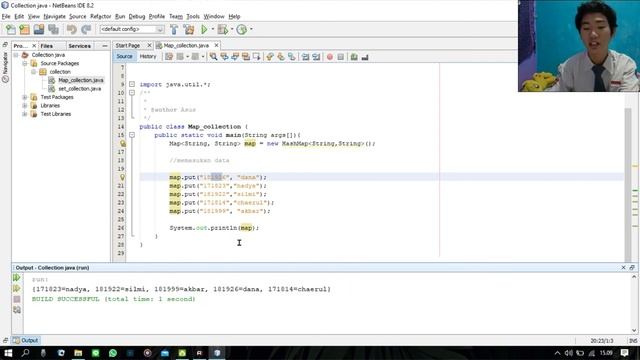Viewport: 640px width, 360px height.
Task: Click the Debug Project toolbar icon
Action: pyautogui.click(x=222, y=29)
